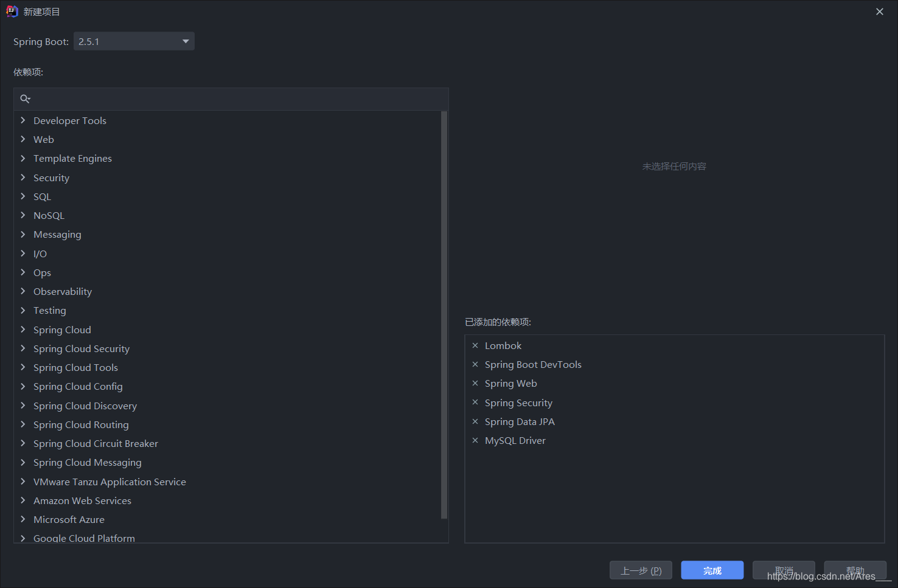Expand Microsoft Azure category
Image resolution: width=898 pixels, height=588 pixels.
23,519
